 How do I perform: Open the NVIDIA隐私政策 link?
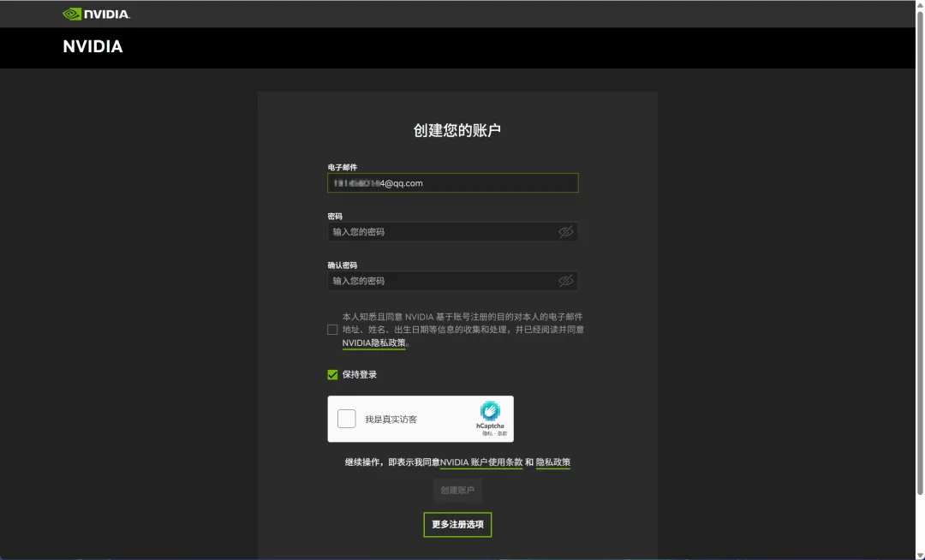[x=374, y=343]
